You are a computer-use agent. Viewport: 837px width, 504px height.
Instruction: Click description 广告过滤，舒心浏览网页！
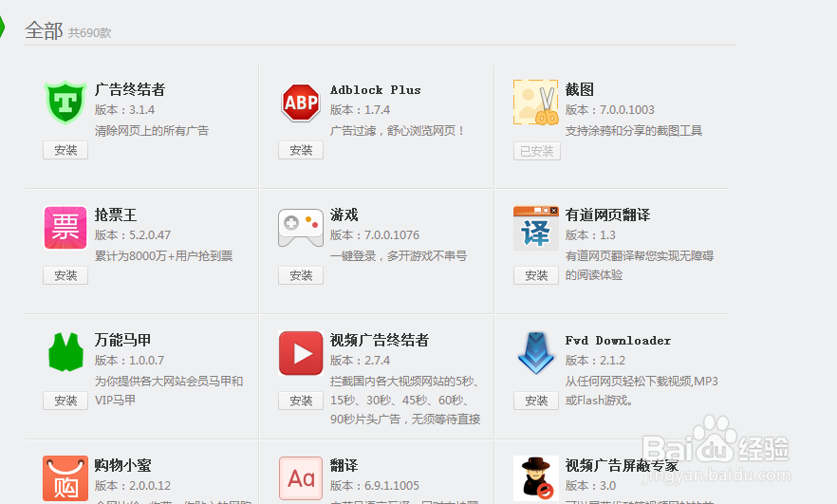pyautogui.click(x=398, y=131)
